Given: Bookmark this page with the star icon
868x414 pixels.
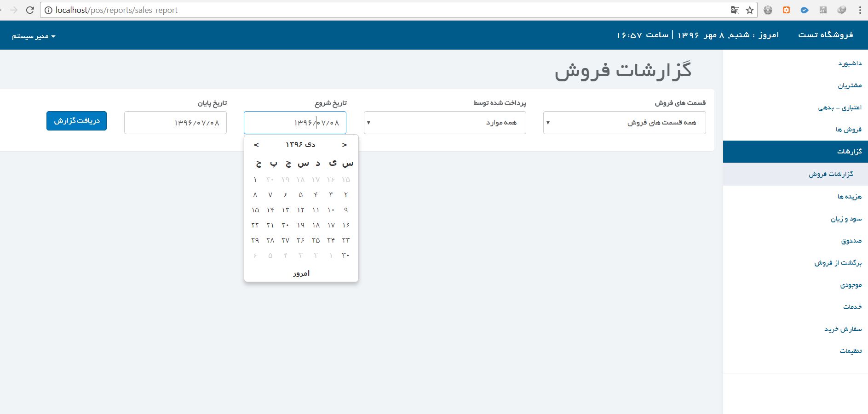Looking at the screenshot, I should click(750, 10).
